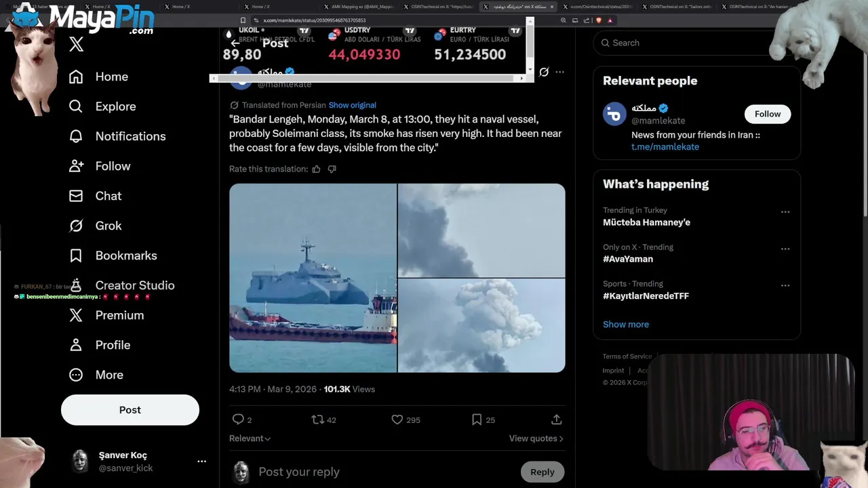Click the Brave shield icon in address bar

tap(598, 20)
